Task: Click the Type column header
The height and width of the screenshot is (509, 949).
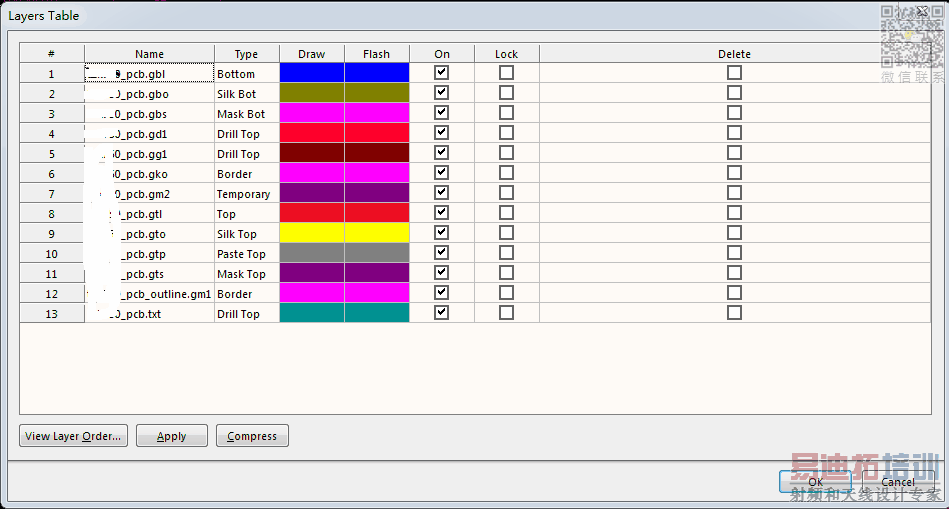Action: 247,53
